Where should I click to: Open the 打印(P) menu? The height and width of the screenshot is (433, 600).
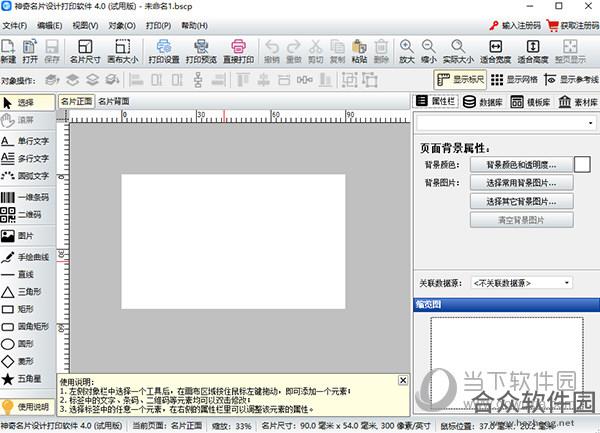coord(158,26)
